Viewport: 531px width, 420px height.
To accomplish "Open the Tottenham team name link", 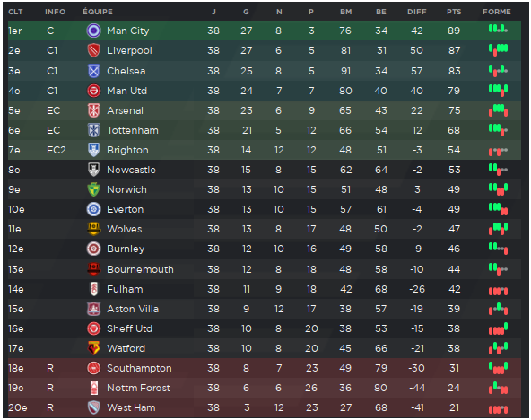I will click(133, 130).
